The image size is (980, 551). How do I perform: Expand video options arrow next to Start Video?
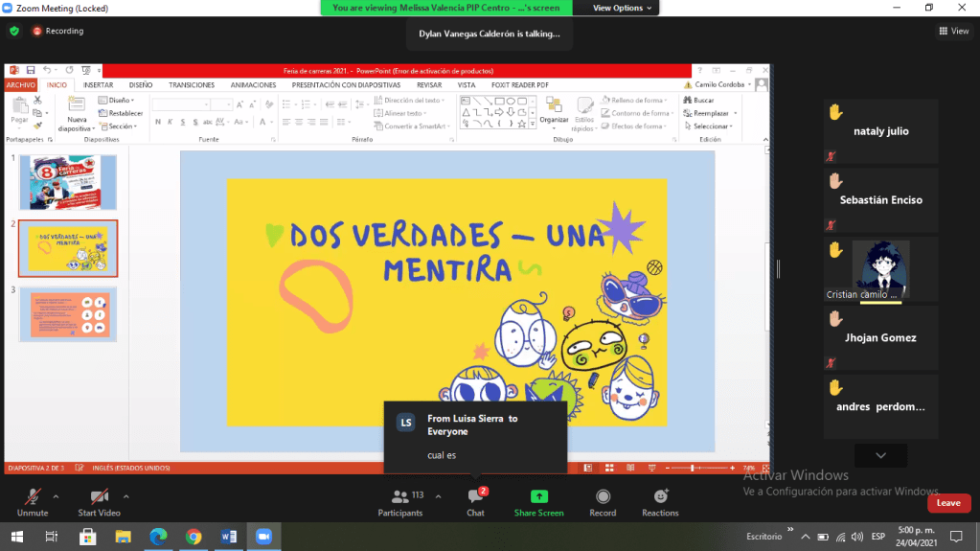pos(125,496)
